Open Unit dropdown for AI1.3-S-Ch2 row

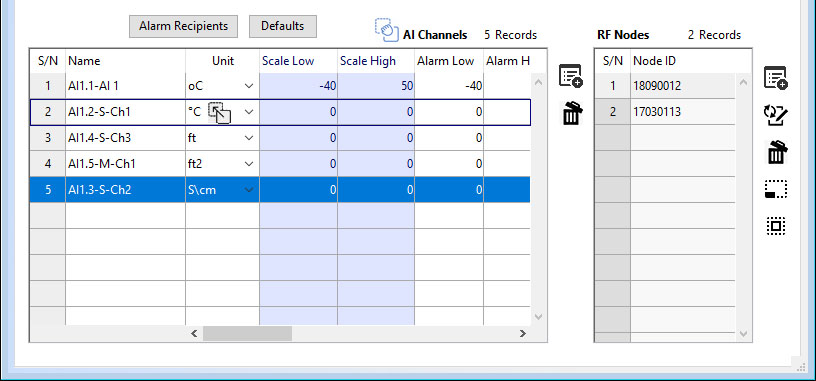coord(249,190)
